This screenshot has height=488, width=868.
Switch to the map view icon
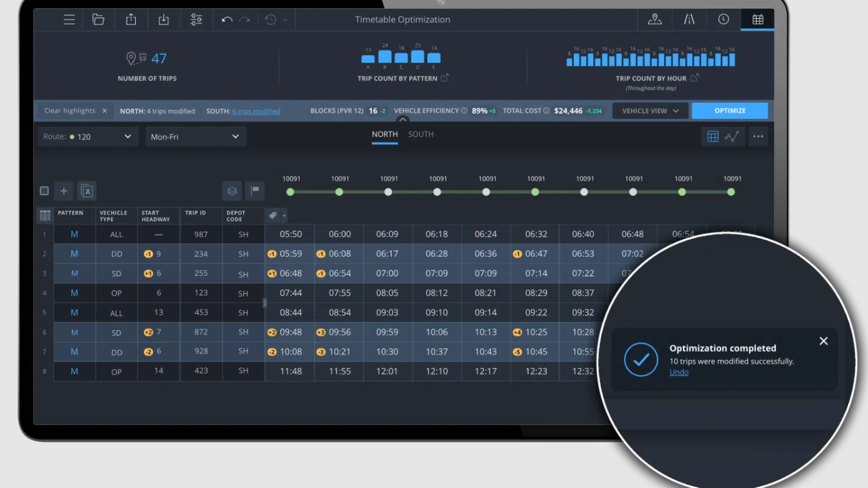654,19
